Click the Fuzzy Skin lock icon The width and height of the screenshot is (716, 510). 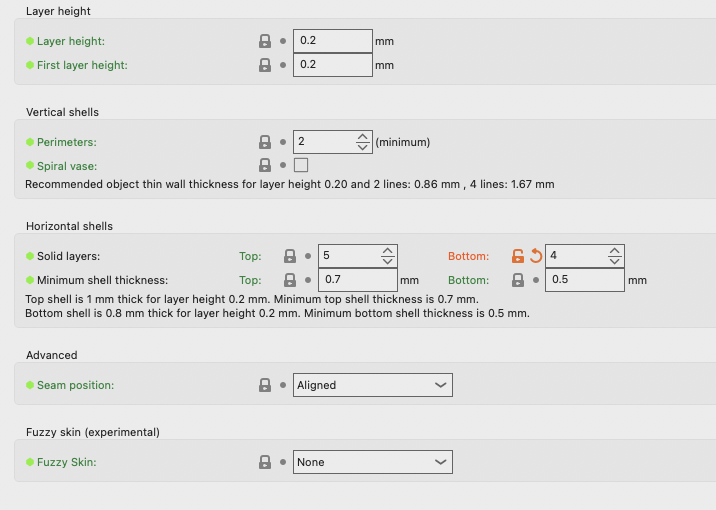click(x=265, y=462)
